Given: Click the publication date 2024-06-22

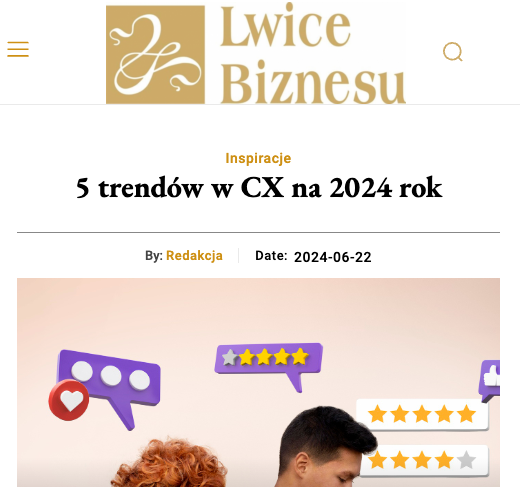Looking at the screenshot, I should pyautogui.click(x=333, y=257).
